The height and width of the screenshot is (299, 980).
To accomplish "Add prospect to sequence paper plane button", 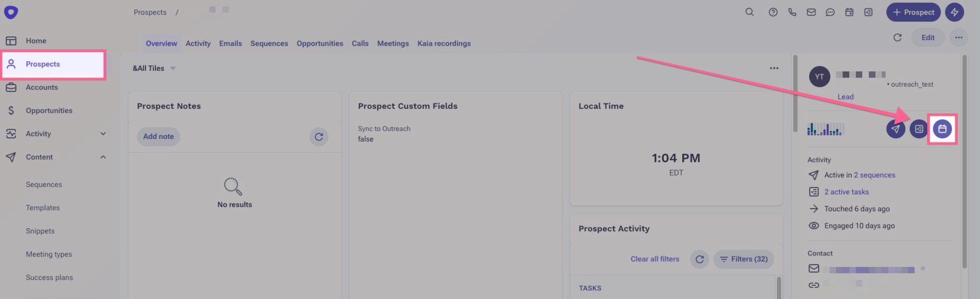I will pos(896,129).
